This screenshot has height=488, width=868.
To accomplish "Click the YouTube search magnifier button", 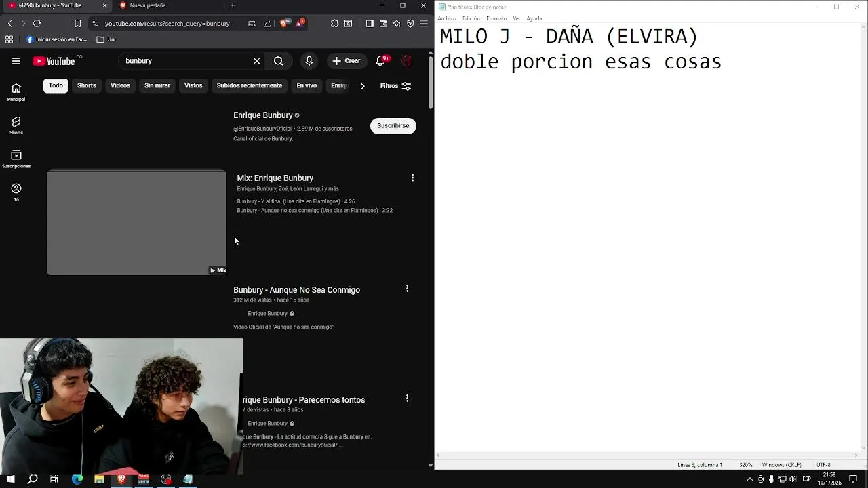I will click(279, 61).
